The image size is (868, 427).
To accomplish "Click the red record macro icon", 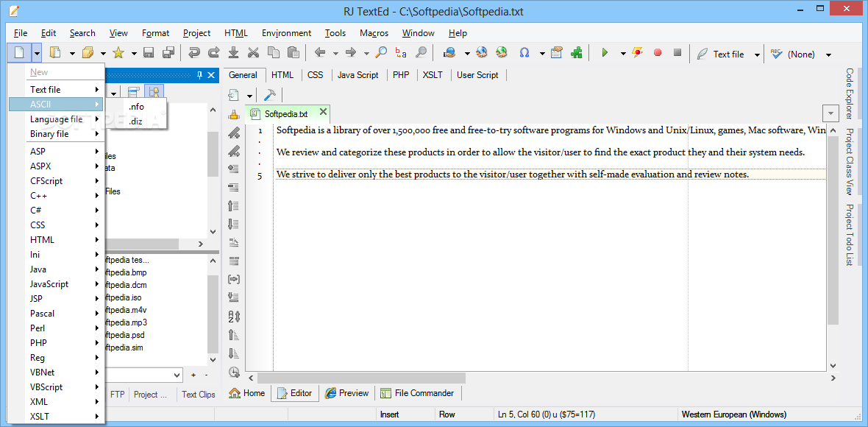I will 658,53.
